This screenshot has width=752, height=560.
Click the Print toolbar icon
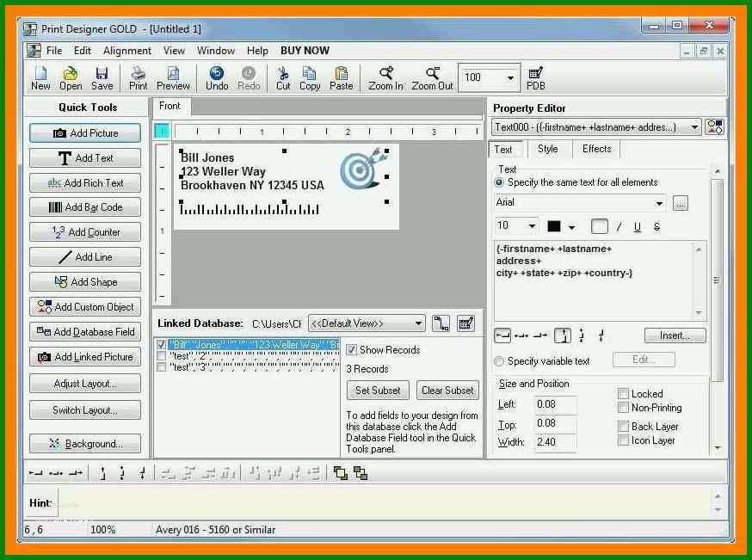pos(139,78)
